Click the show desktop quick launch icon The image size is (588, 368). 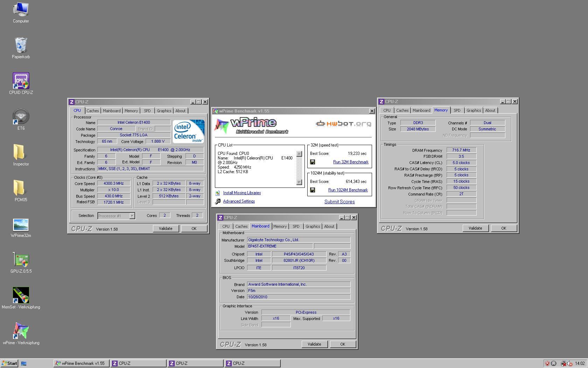(x=24, y=363)
